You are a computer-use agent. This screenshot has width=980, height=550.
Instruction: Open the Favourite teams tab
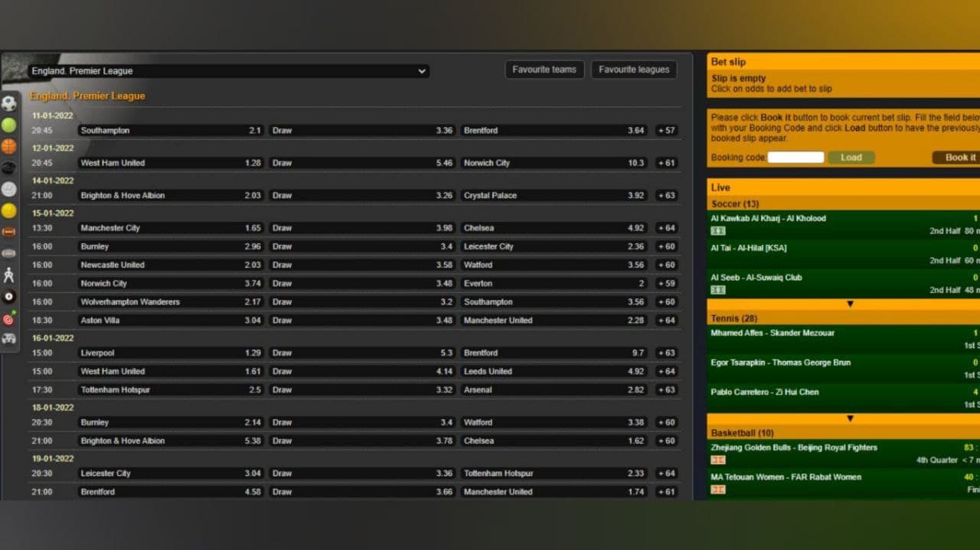544,70
